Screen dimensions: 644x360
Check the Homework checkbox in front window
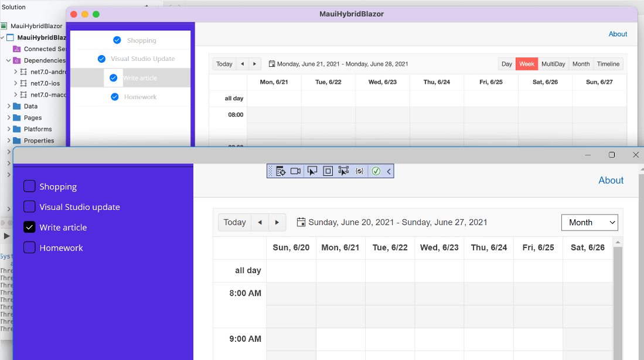[29, 247]
